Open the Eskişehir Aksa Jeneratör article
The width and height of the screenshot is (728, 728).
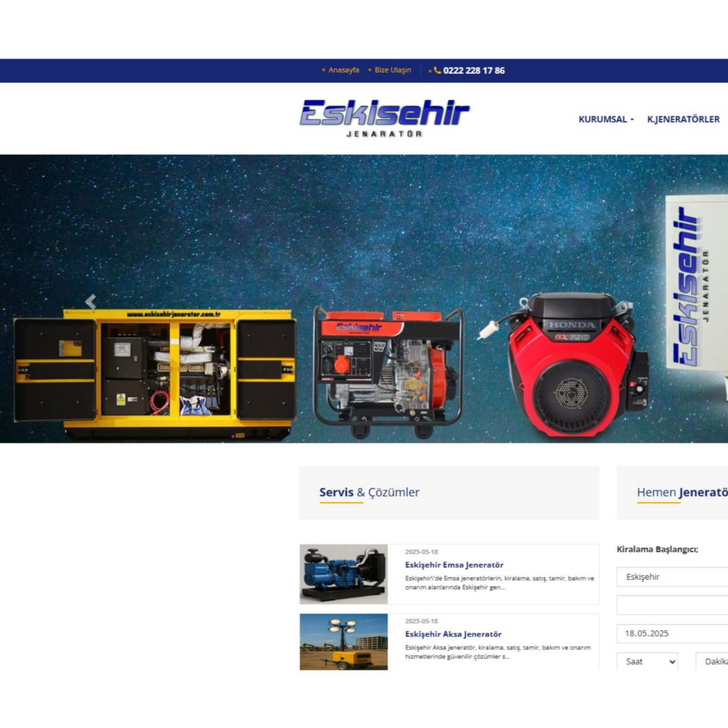pos(453,634)
